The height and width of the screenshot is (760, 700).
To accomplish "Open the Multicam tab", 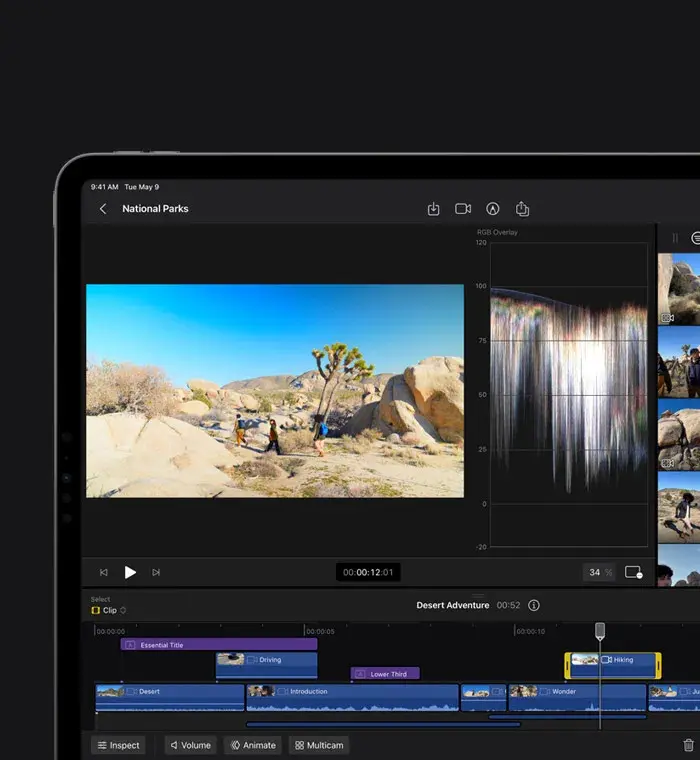I will [x=319, y=745].
